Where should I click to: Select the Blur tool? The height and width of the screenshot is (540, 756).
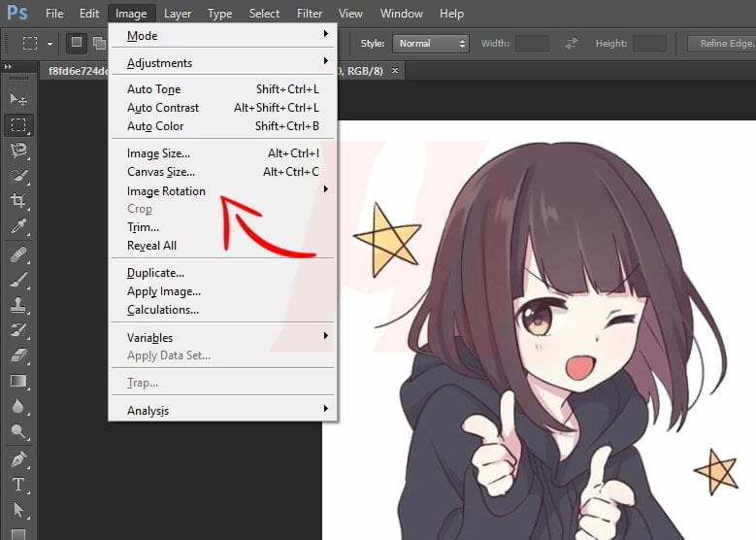(18, 406)
